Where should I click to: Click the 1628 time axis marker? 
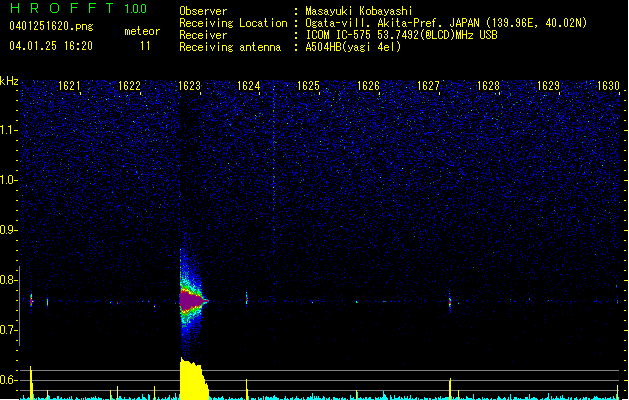coord(488,86)
